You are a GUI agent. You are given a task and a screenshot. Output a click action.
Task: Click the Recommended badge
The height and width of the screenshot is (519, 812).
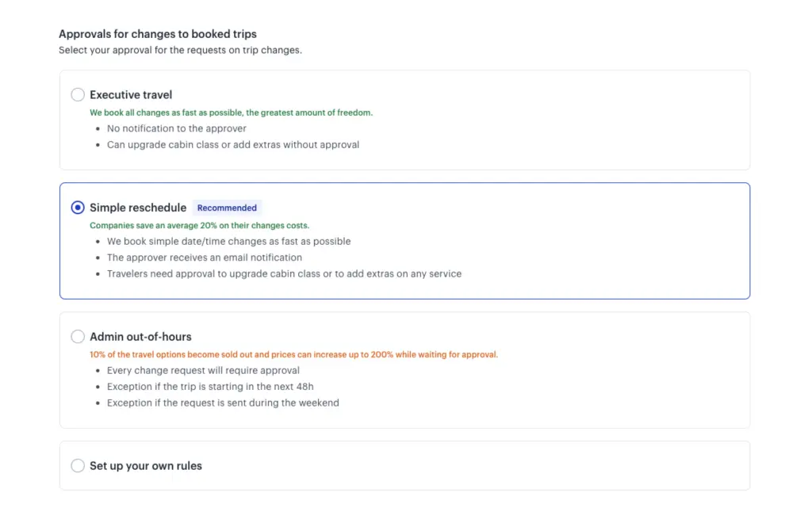click(227, 208)
